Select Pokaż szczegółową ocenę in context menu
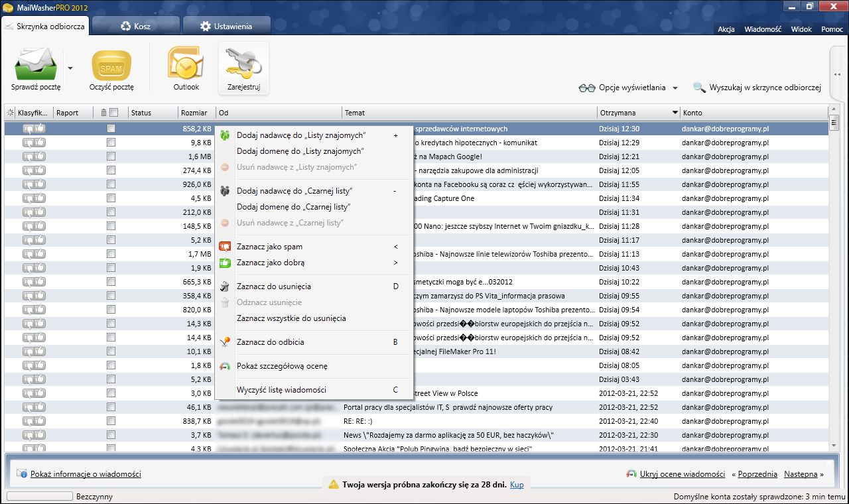 [x=314, y=366]
